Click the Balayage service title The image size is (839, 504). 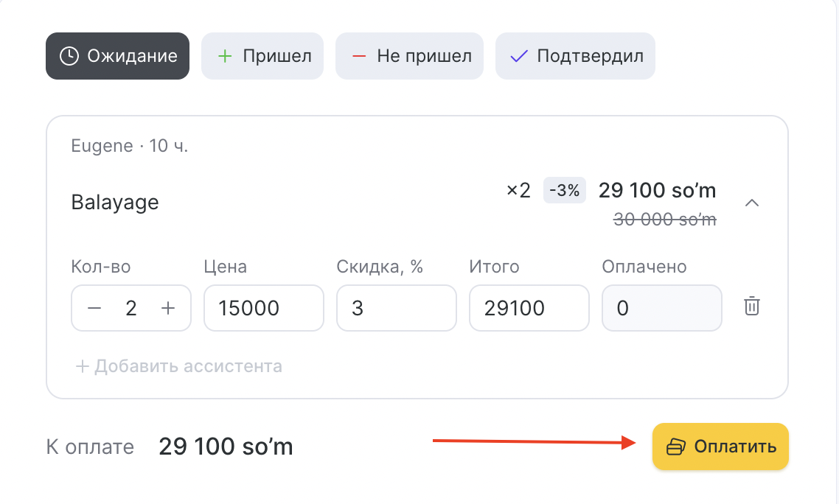[x=115, y=203]
